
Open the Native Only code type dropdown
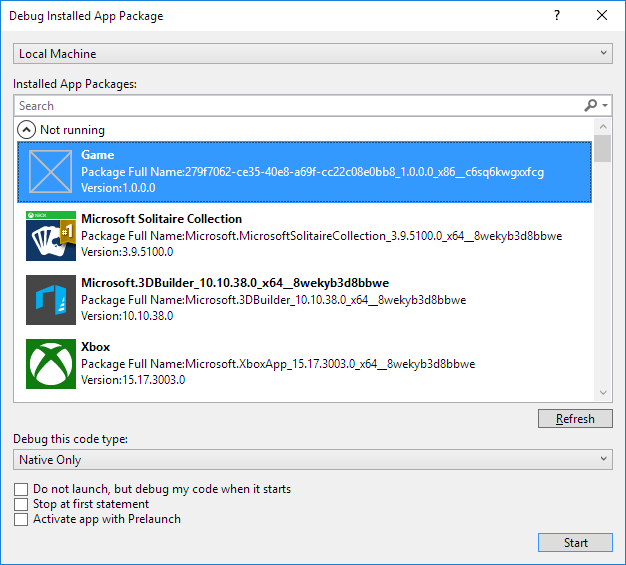click(x=313, y=460)
